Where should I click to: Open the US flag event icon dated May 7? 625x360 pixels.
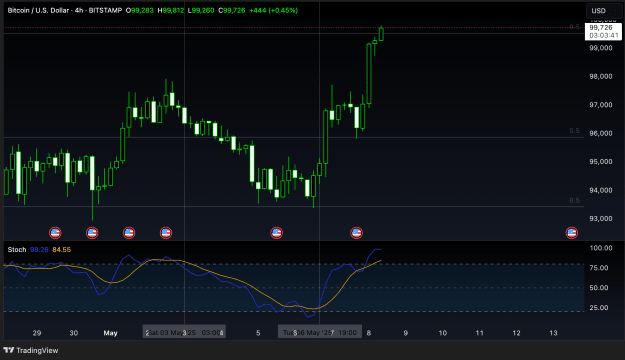356,232
